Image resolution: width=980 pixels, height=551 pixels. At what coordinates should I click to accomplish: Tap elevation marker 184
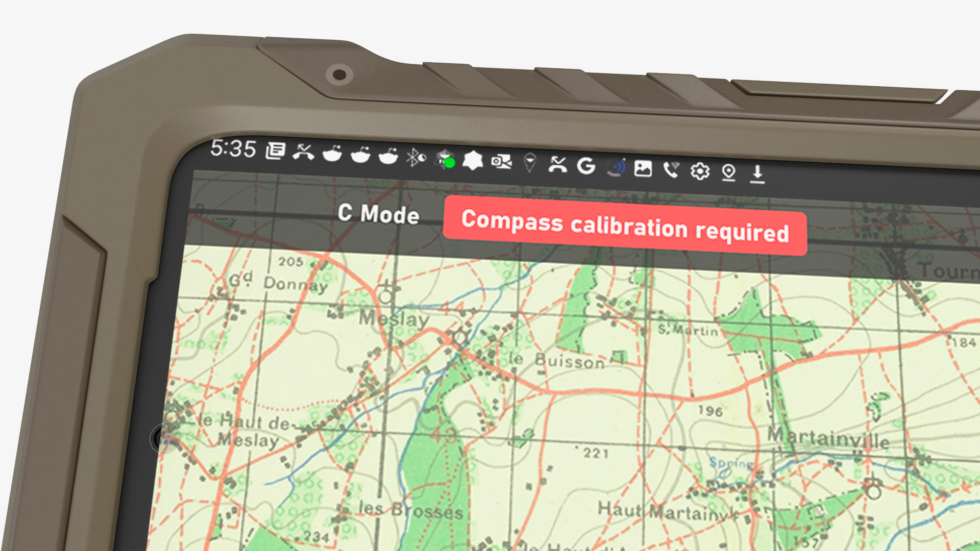pyautogui.click(x=964, y=342)
